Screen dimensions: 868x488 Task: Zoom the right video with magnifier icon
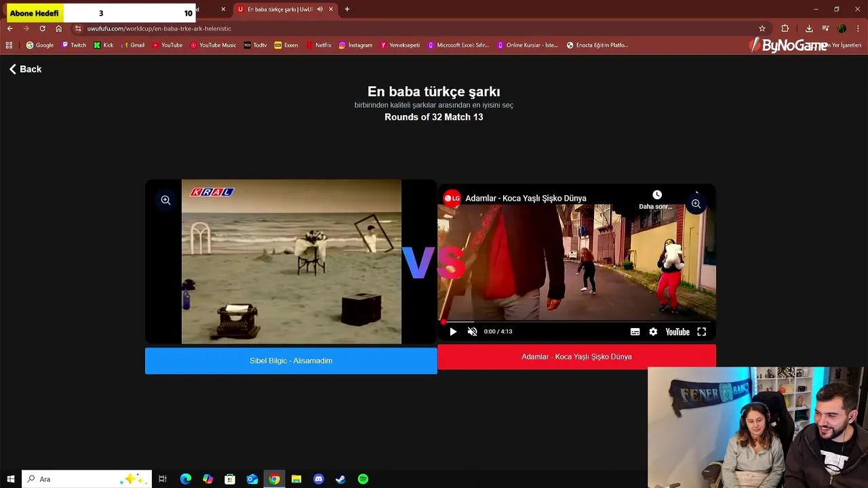tap(696, 204)
